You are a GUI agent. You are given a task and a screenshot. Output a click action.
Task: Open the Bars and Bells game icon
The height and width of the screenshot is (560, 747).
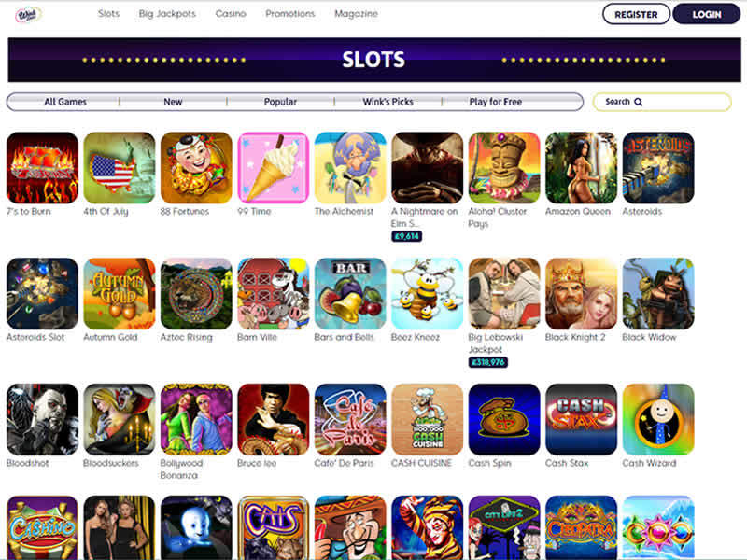(x=350, y=294)
